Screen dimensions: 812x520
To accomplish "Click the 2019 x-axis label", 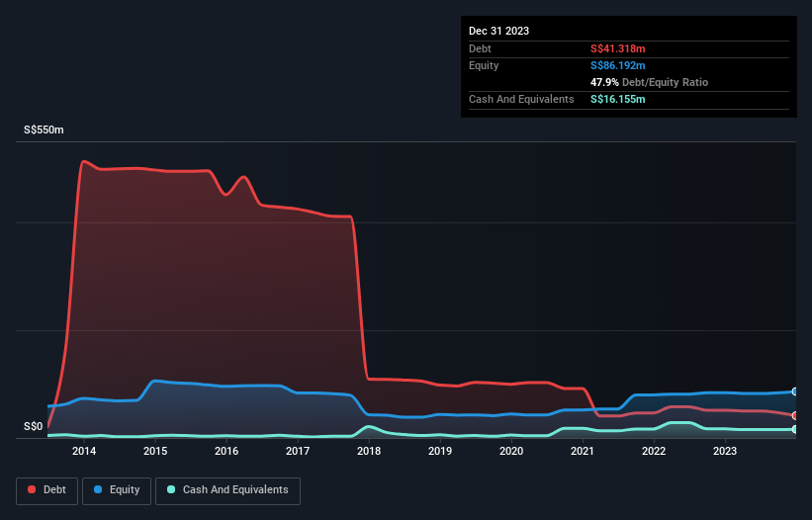I will click(x=440, y=451).
